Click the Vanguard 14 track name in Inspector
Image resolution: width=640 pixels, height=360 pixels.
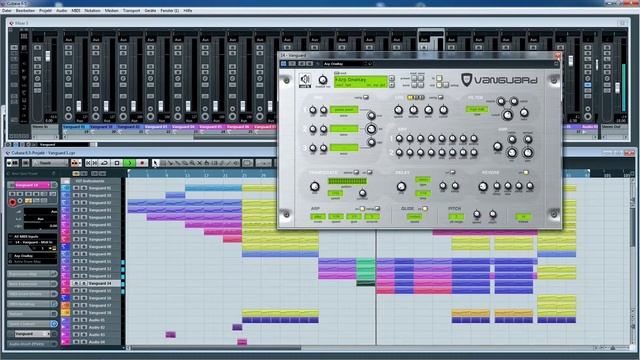[32, 185]
